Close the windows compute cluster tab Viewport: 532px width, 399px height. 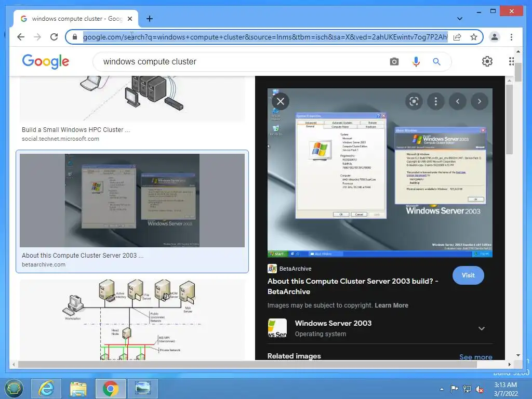pyautogui.click(x=129, y=19)
